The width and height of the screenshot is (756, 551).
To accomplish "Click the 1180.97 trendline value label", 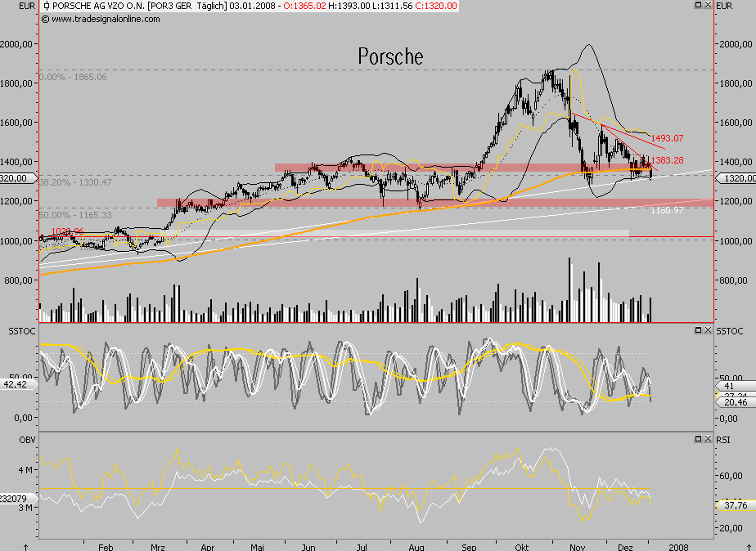I will [667, 210].
